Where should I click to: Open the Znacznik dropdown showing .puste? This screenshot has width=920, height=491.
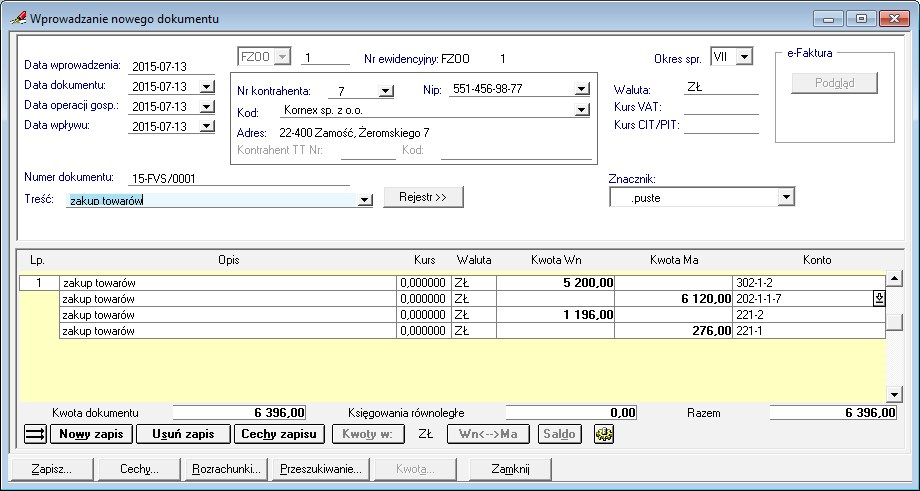click(786, 198)
